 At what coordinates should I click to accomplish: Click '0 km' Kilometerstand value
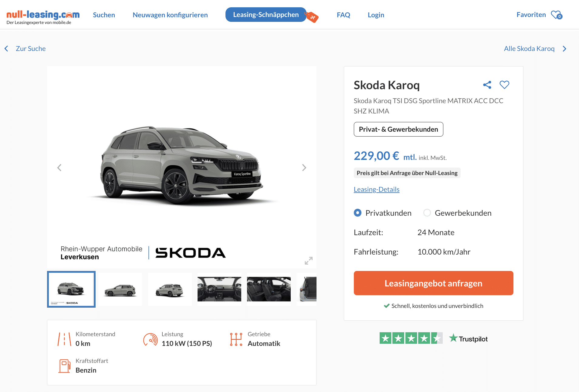(83, 343)
